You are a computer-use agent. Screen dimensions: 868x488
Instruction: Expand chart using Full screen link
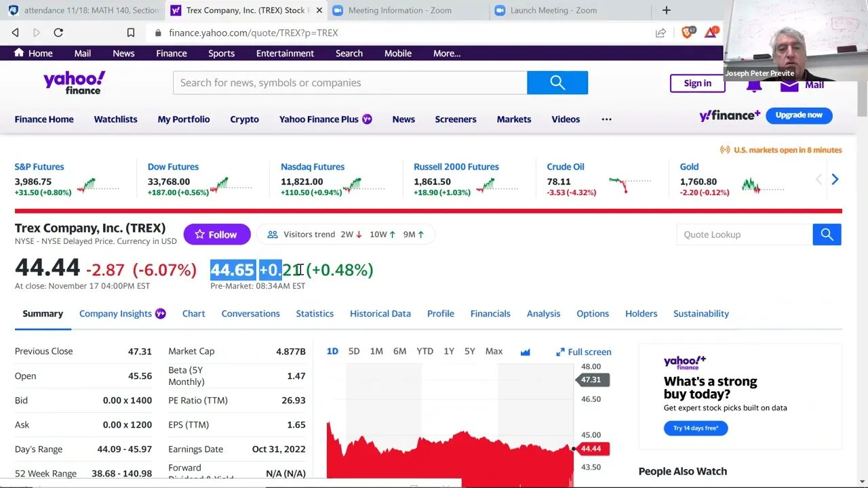(x=584, y=352)
